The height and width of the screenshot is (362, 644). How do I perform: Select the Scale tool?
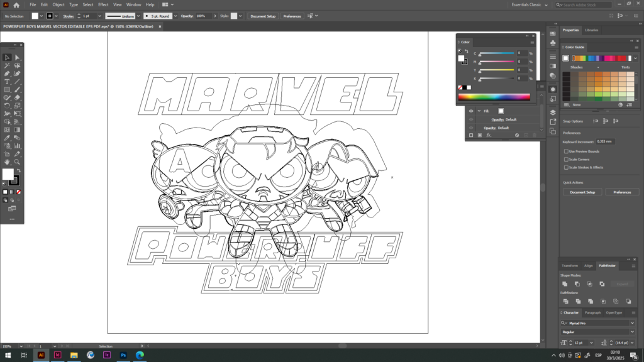click(x=17, y=106)
